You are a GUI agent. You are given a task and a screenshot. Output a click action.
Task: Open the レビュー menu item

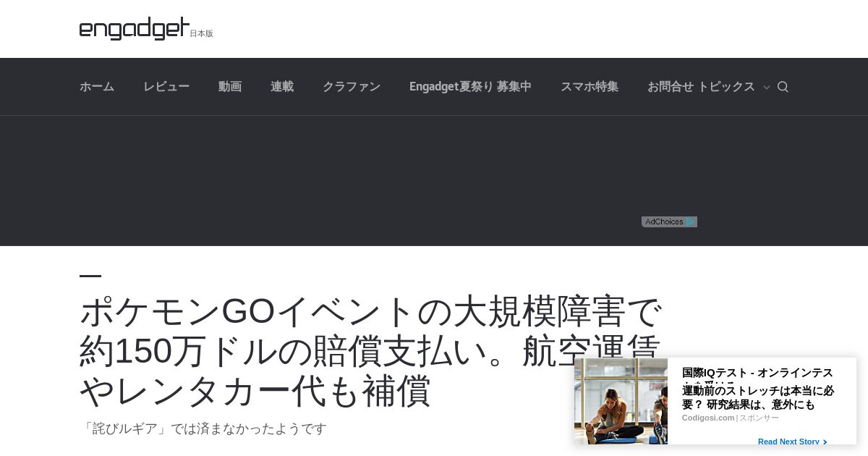[166, 87]
